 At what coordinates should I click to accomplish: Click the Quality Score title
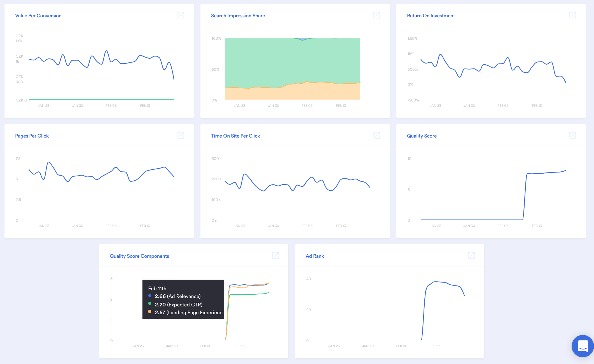[422, 136]
